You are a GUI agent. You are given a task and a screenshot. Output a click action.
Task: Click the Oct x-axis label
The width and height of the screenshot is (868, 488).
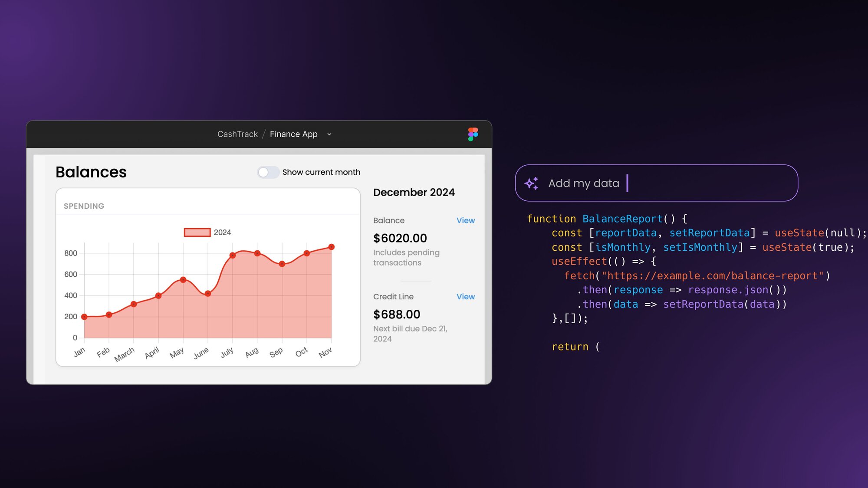[302, 352]
